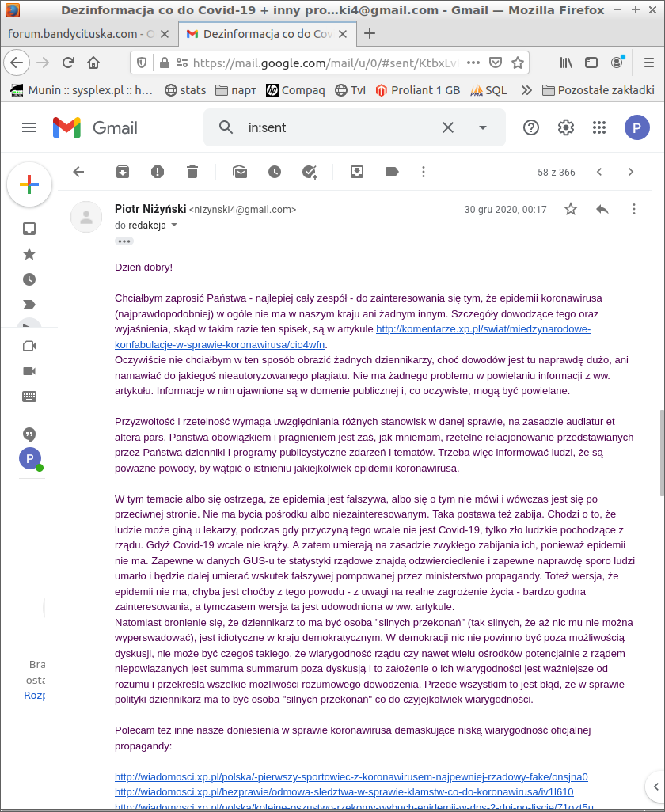Add this email to tasks
The width and height of the screenshot is (665, 812).
(310, 172)
